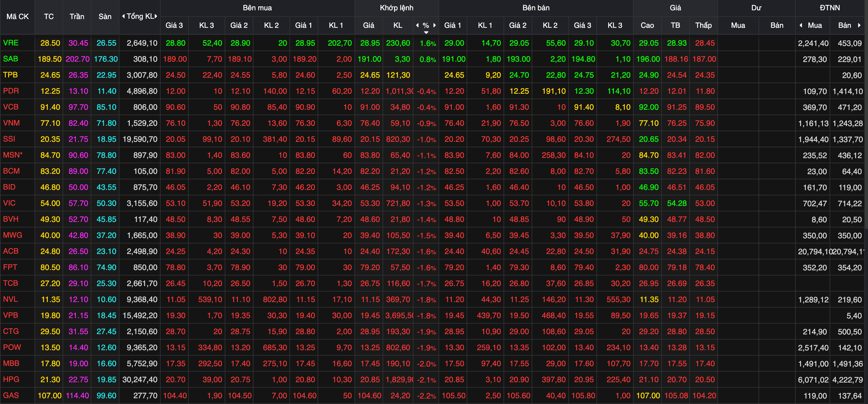This screenshot has width=868, height=404.
Task: Click the TB average price header
Action: click(675, 25)
